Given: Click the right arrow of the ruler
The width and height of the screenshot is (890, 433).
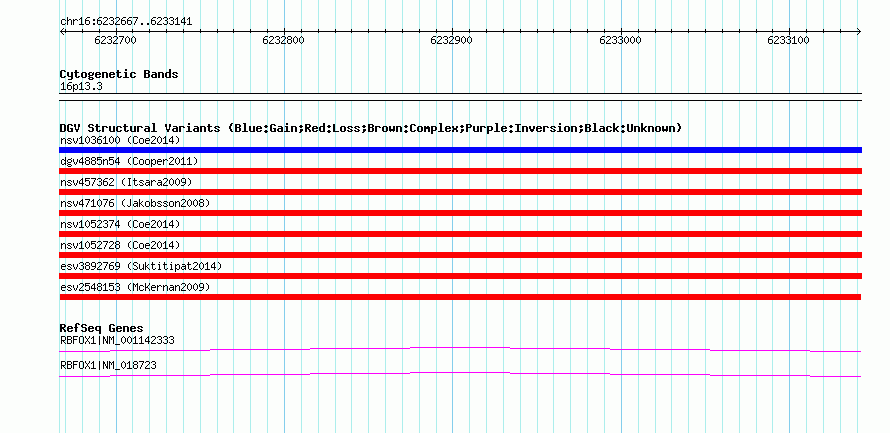Looking at the screenshot, I should click(x=858, y=32).
